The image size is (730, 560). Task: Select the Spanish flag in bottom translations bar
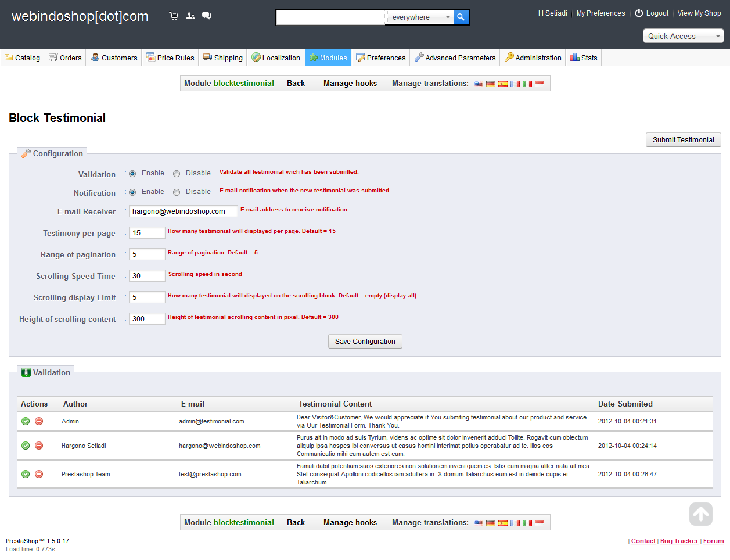coord(503,523)
